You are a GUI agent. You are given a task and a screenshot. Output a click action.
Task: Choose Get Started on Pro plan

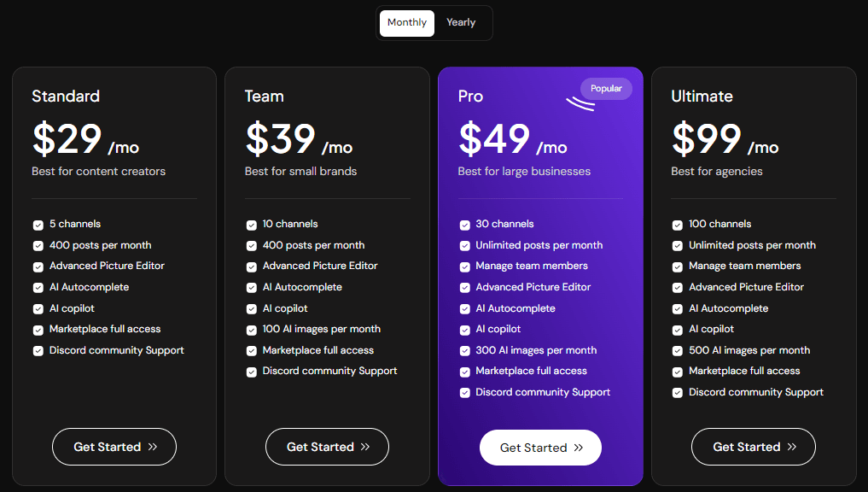coord(540,448)
